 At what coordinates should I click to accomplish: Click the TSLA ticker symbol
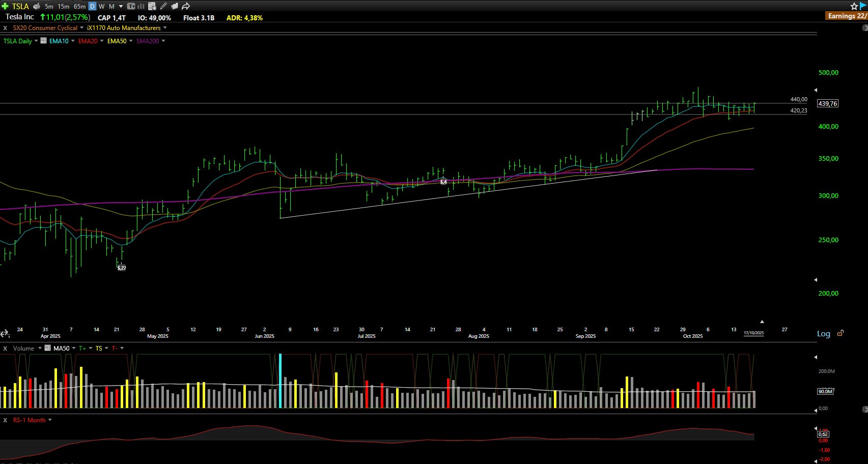point(20,6)
